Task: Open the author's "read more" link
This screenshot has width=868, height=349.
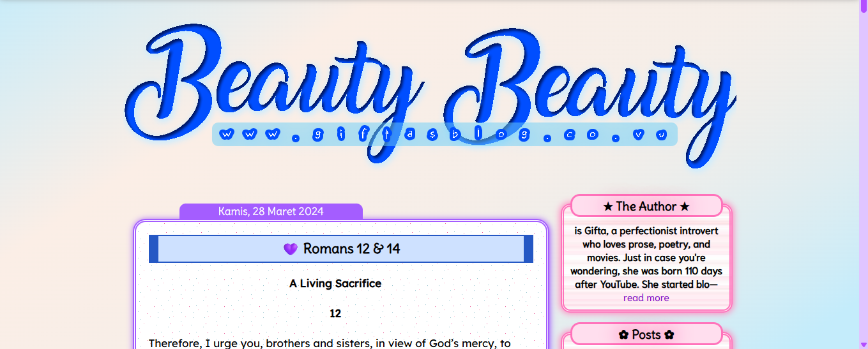Action: click(x=646, y=298)
